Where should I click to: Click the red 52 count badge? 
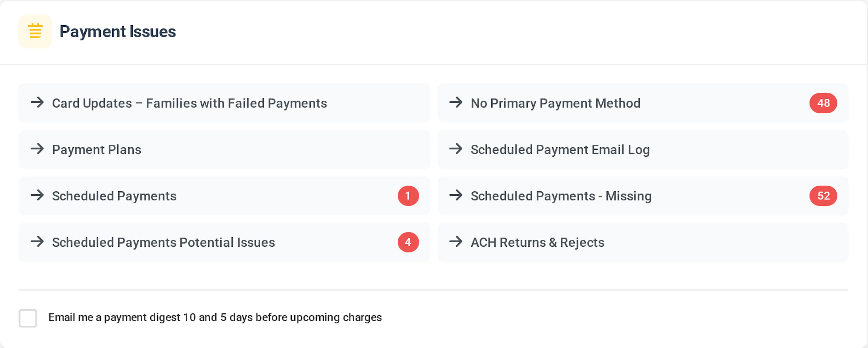823,196
